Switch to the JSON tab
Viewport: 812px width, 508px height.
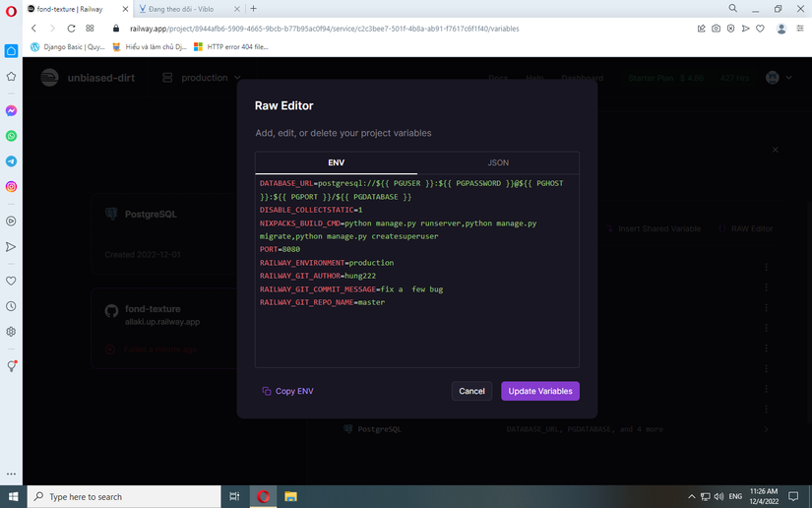point(498,162)
